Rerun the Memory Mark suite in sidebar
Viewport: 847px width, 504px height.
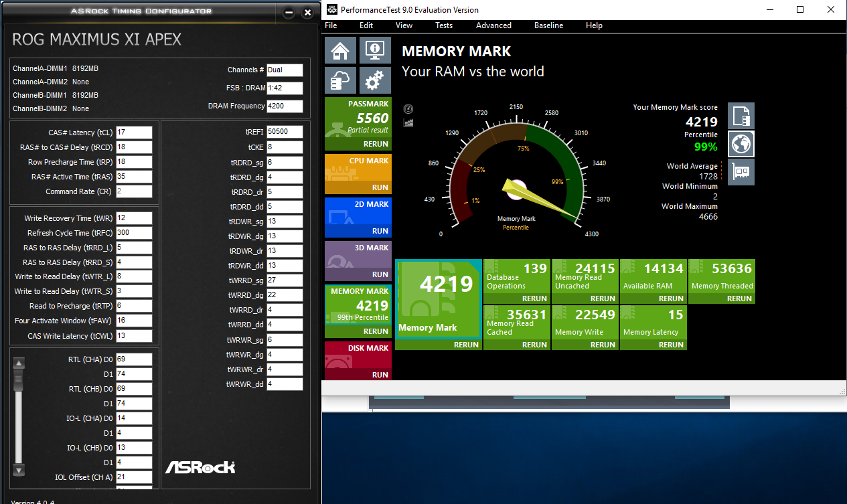point(376,331)
